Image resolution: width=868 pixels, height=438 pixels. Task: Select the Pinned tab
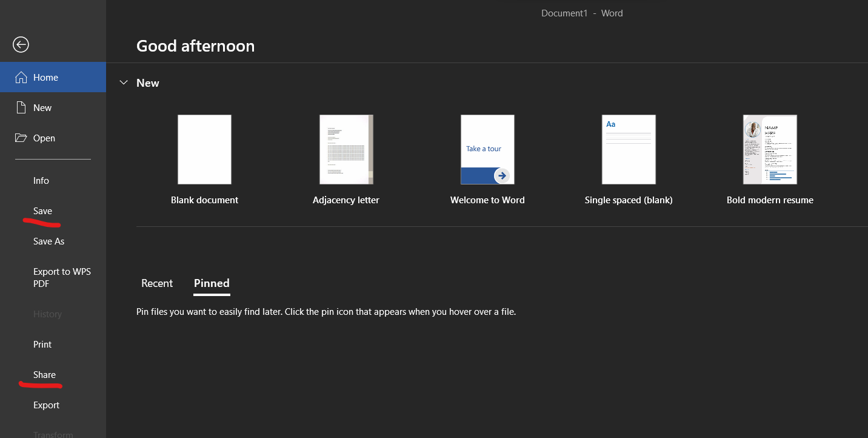212,283
